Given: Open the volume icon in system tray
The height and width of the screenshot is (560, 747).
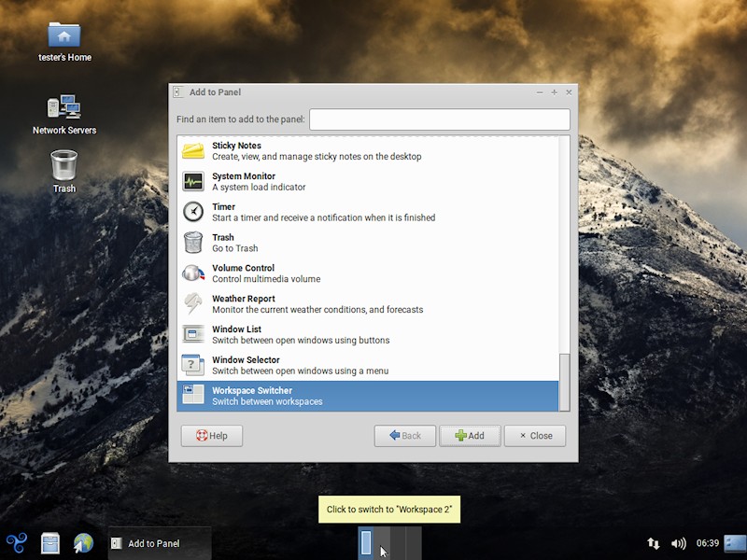Looking at the screenshot, I should pos(679,543).
